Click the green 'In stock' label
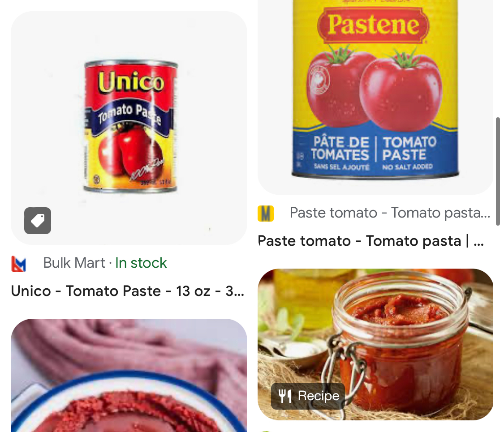Viewport: 504px width, 432px height. click(x=141, y=263)
